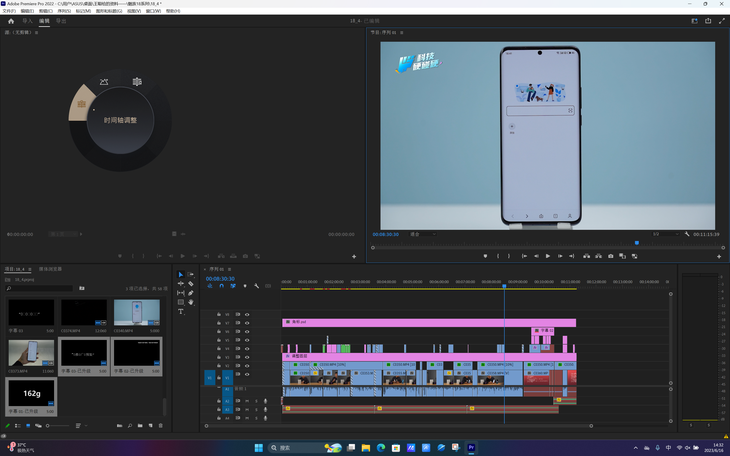Click the timeline caption track options icon
730x456 pixels.
click(268, 286)
